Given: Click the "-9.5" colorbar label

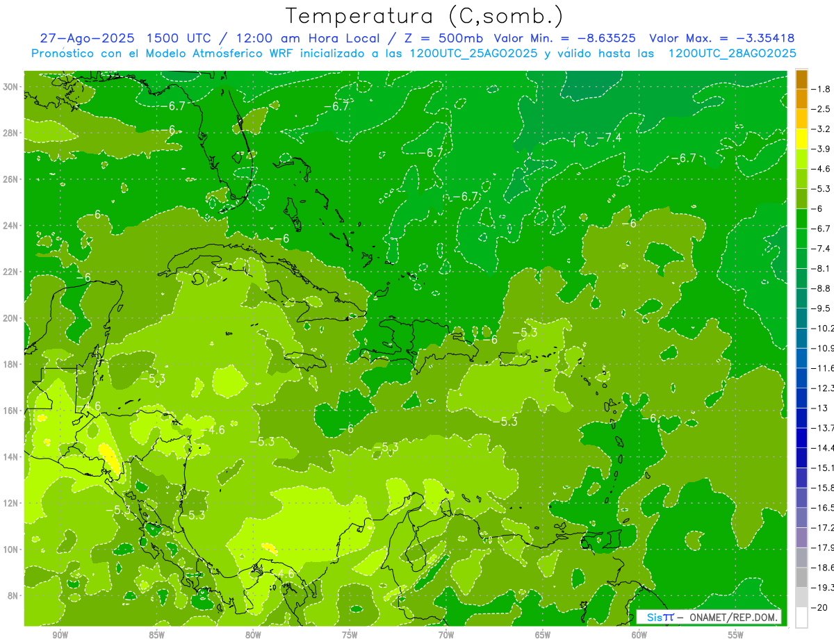Looking at the screenshot, I should coord(822,308).
